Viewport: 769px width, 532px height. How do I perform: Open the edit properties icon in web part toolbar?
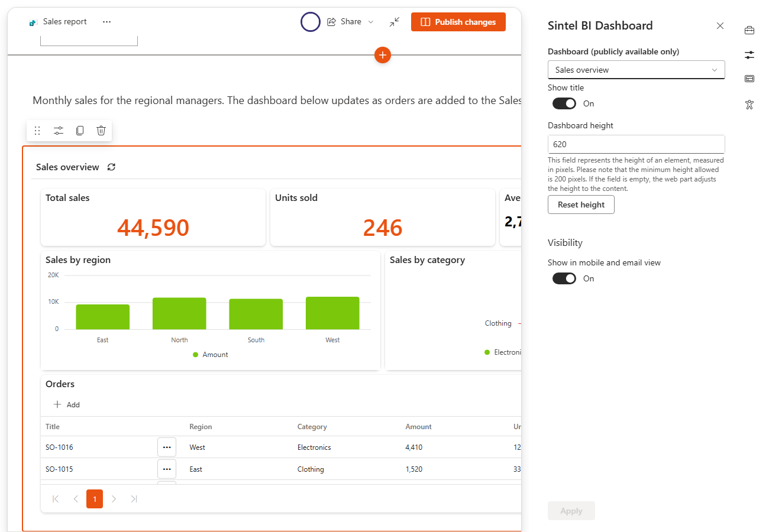(59, 131)
